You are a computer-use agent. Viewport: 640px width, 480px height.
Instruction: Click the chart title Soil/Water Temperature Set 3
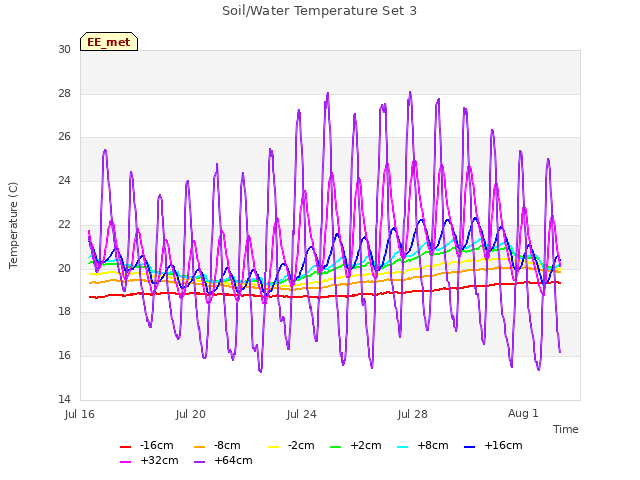(x=319, y=11)
